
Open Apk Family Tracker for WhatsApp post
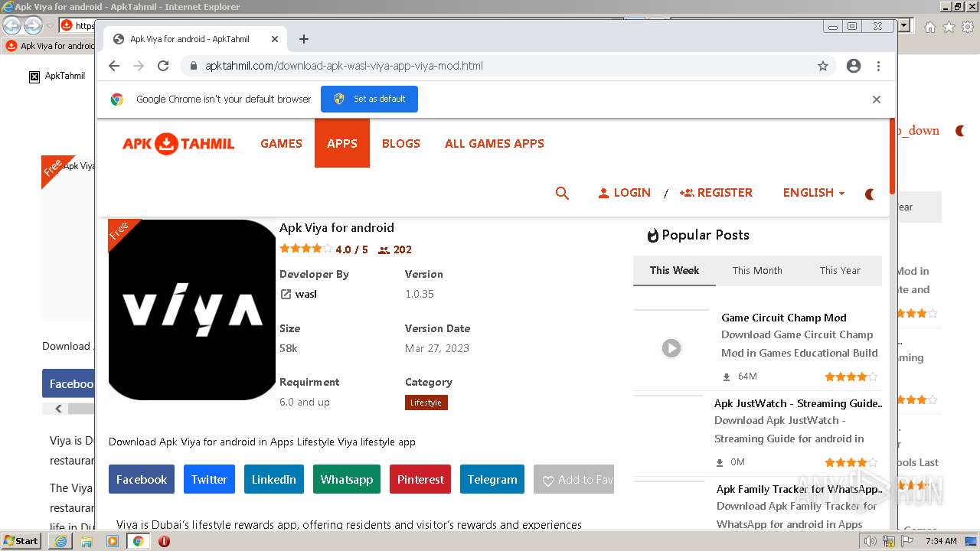[799, 489]
